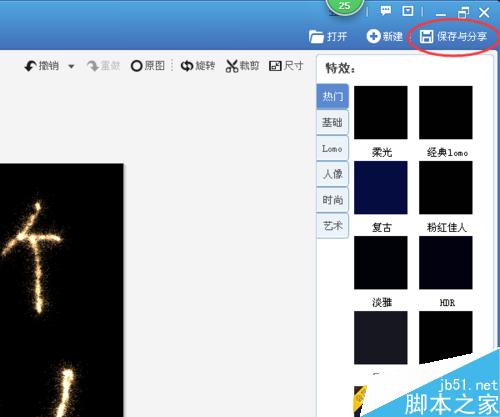Screen dimensions: 500x417
Task: Click the HDR effect name label
Action: [447, 303]
